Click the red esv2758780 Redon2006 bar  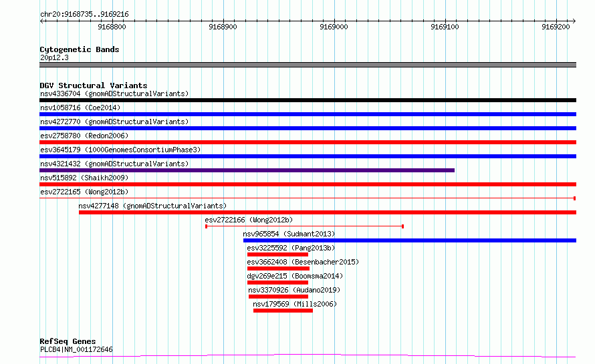[x=308, y=142]
